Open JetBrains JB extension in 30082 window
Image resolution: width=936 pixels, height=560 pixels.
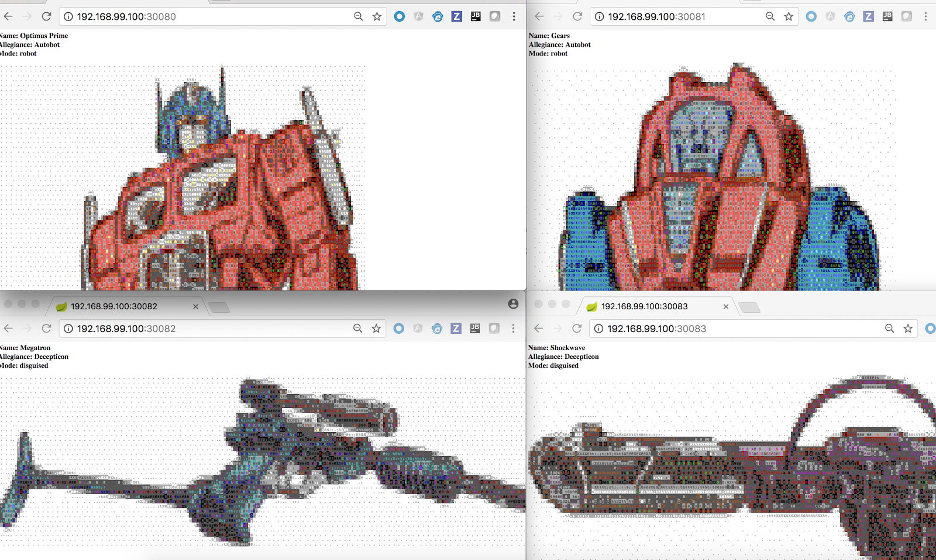click(x=475, y=329)
